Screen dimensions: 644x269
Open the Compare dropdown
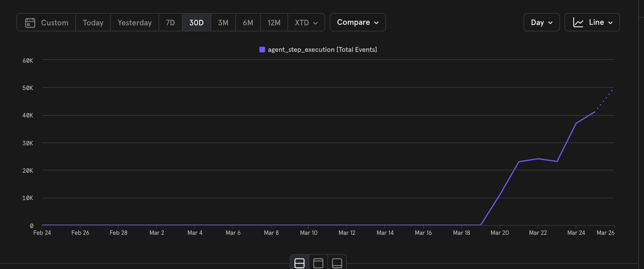(x=357, y=22)
